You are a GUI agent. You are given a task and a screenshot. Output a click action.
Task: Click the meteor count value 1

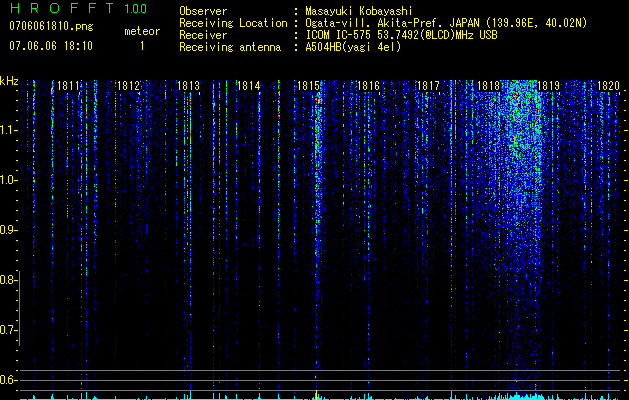click(142, 46)
